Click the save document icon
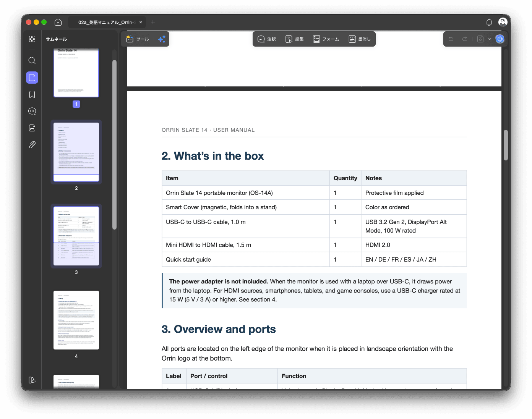 click(480, 39)
